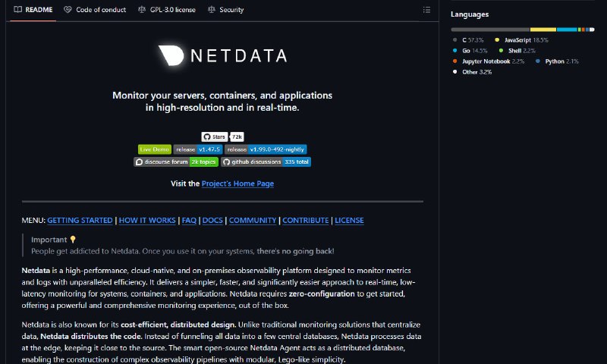607x364 pixels.
Task: Go to GETTING STARTED menu link
Action: pos(80,220)
